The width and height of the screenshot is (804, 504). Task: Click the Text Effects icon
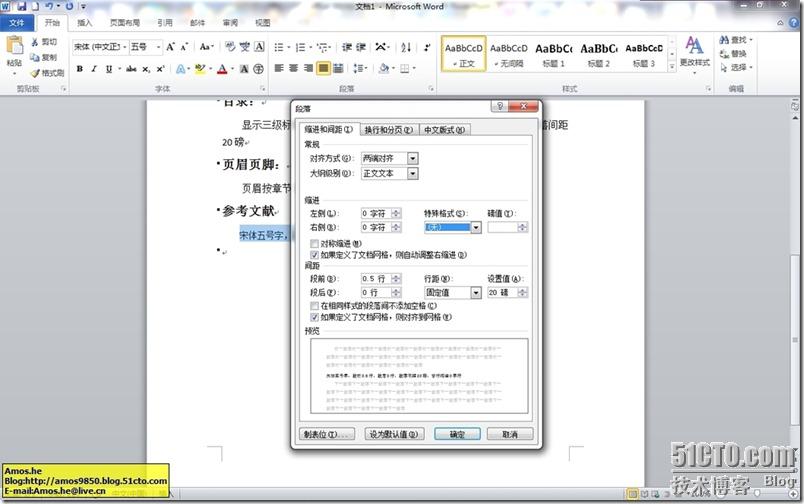[180, 69]
